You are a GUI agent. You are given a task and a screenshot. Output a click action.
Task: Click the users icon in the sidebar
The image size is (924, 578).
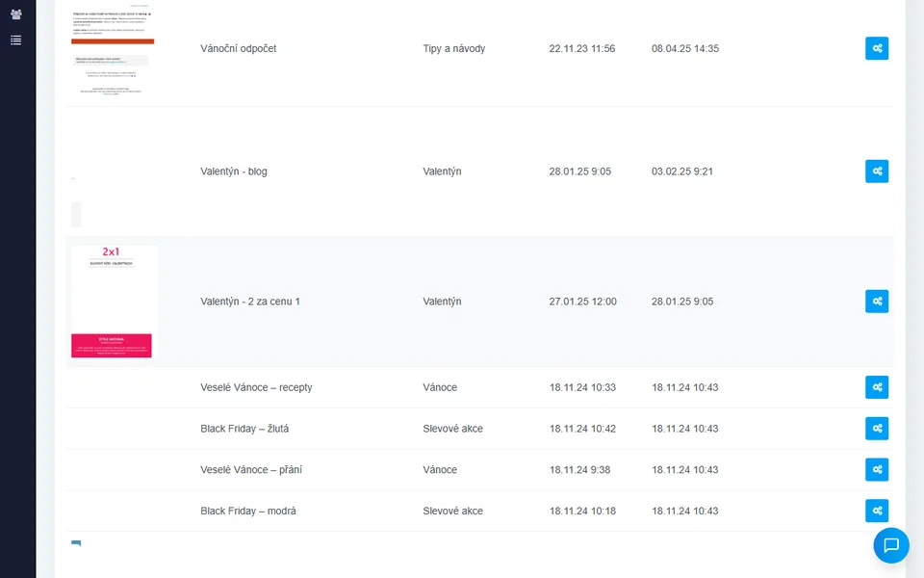(15, 14)
